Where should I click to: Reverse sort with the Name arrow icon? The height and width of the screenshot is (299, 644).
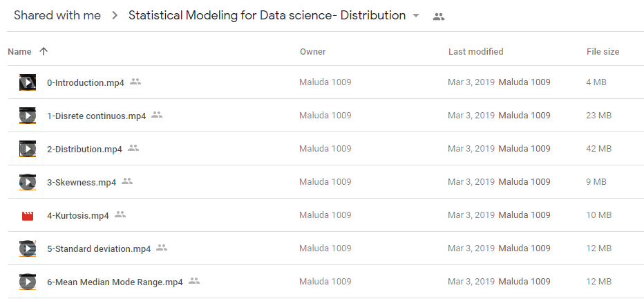43,51
